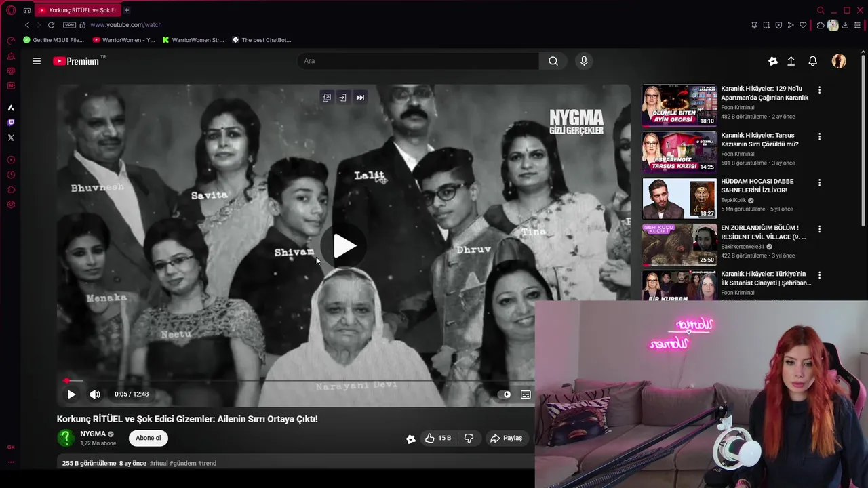This screenshot has height=488, width=868.
Task: Open X (Twitter) in the Opera sidebar
Action: click(11, 138)
